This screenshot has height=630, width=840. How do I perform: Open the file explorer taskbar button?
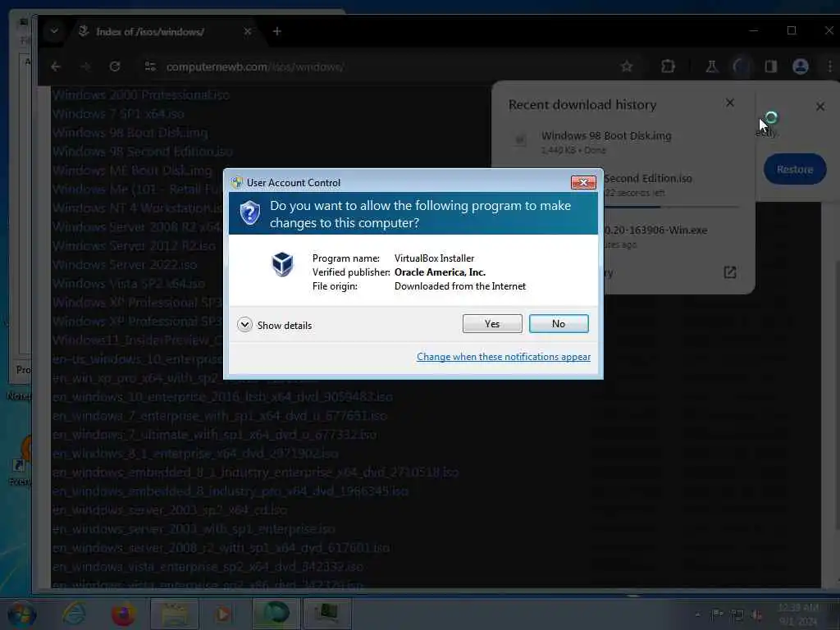pyautogui.click(x=174, y=614)
